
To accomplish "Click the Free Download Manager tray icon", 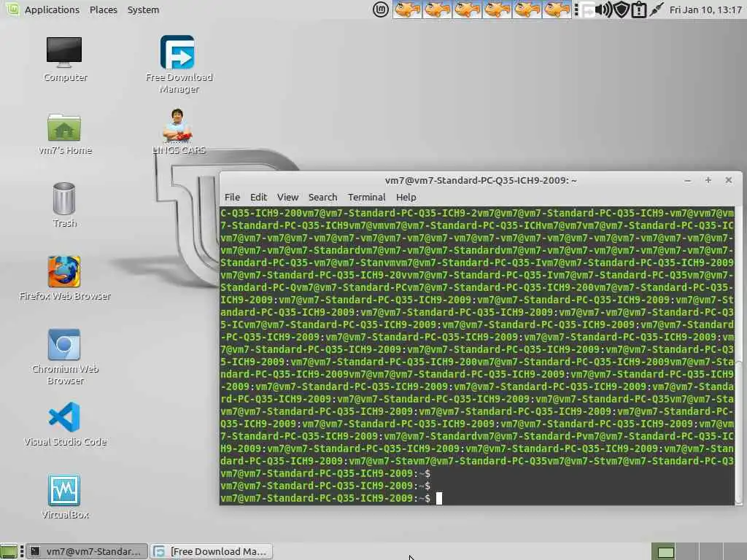I will 587,9.
